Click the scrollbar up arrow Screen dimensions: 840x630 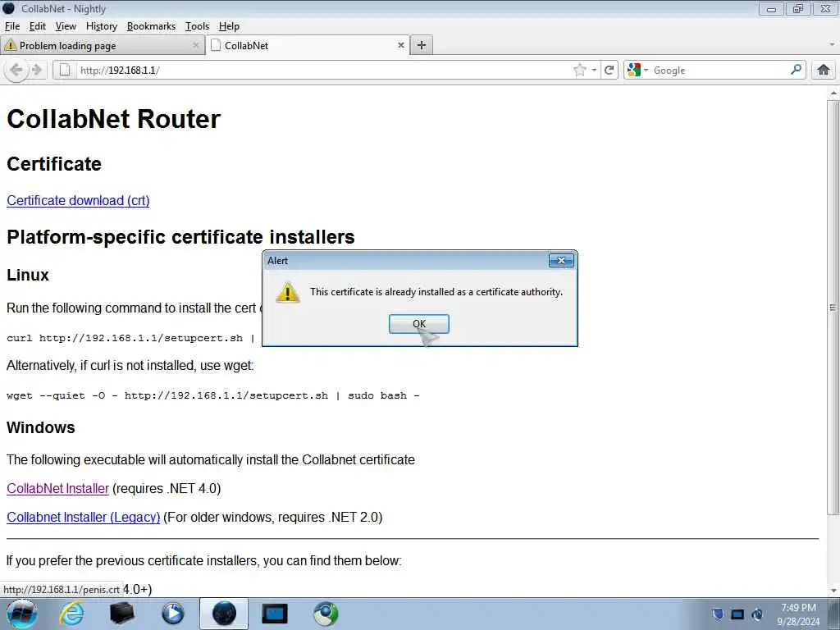(833, 92)
